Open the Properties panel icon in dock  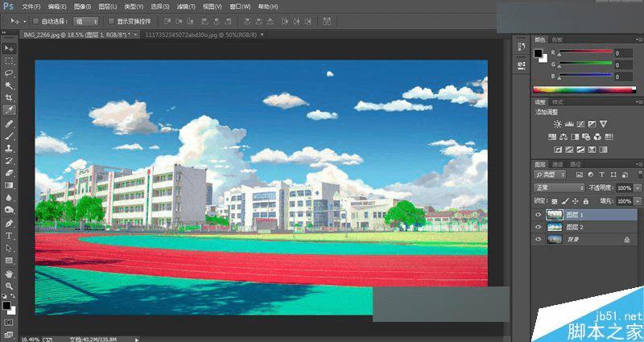pos(521,64)
